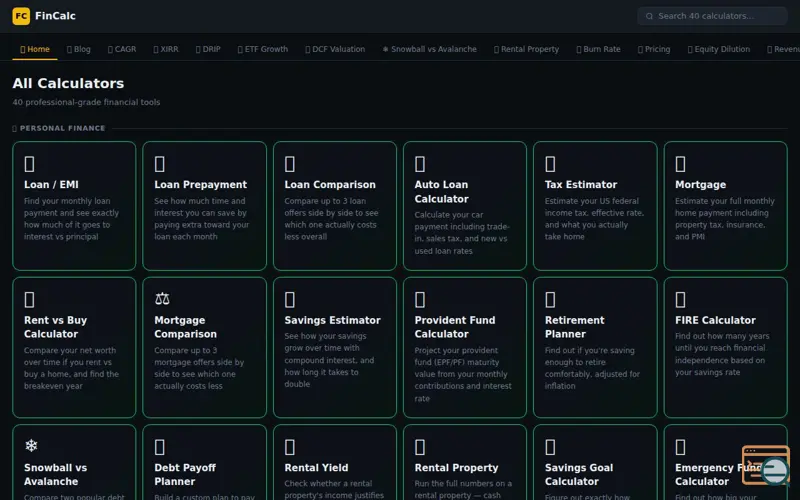Open the ETF Growth tab

pyautogui.click(x=263, y=49)
